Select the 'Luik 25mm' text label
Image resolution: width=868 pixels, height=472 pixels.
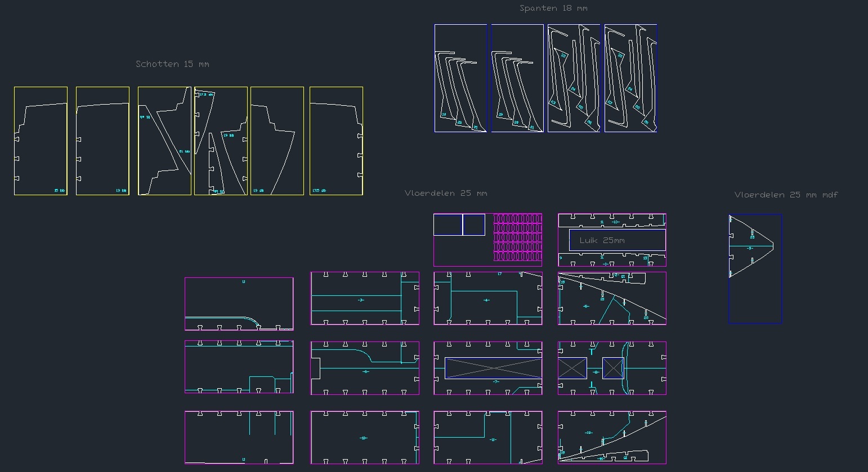point(602,240)
